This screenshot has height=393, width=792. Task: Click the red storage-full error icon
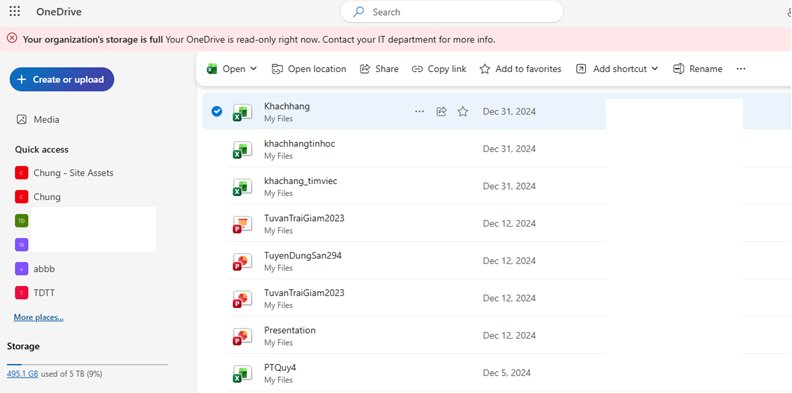pos(12,38)
